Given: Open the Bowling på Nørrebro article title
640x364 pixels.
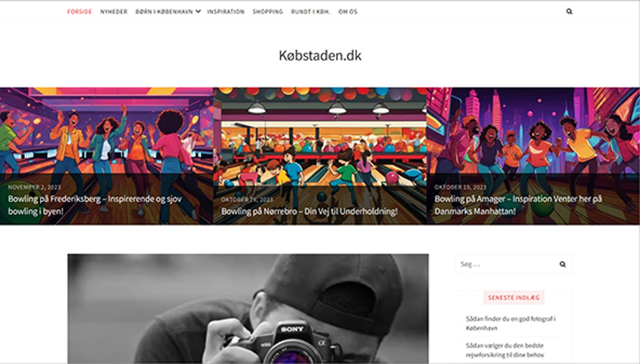Looking at the screenshot, I should pyautogui.click(x=309, y=211).
